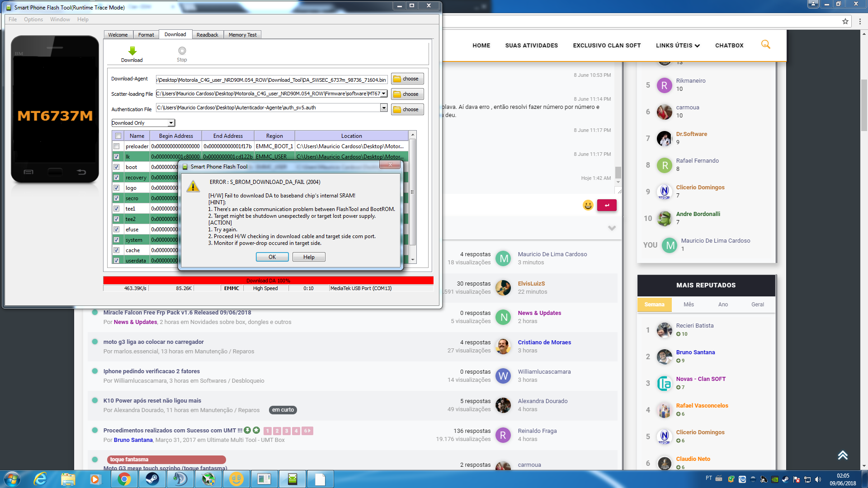Open EXCLUSIVO CLAN SOFT menu item
868x488 pixels.
[x=607, y=46]
